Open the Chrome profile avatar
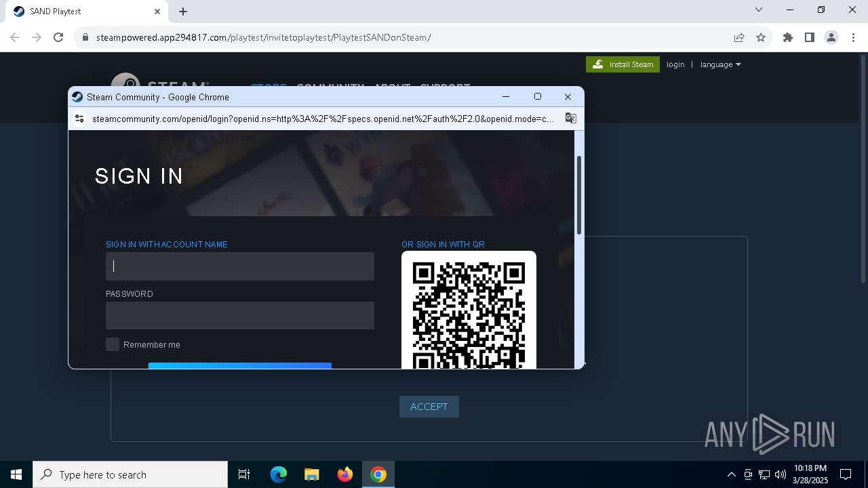The height and width of the screenshot is (488, 868). 831,37
